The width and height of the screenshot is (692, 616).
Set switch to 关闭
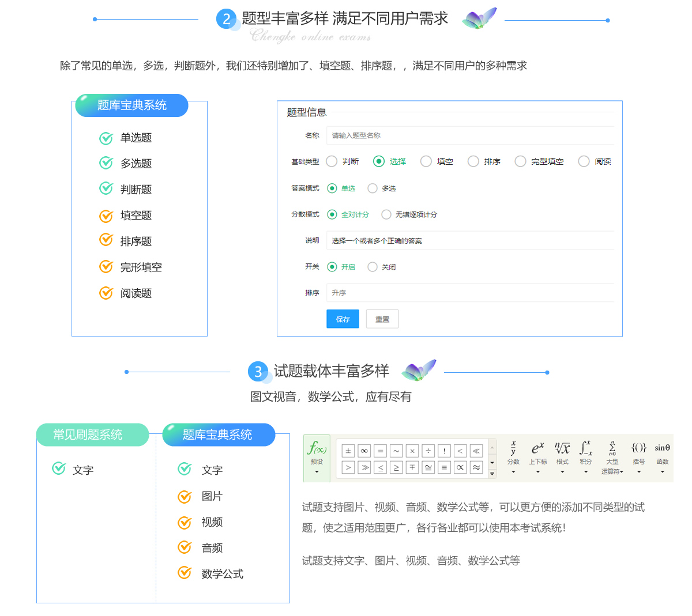[x=373, y=267]
